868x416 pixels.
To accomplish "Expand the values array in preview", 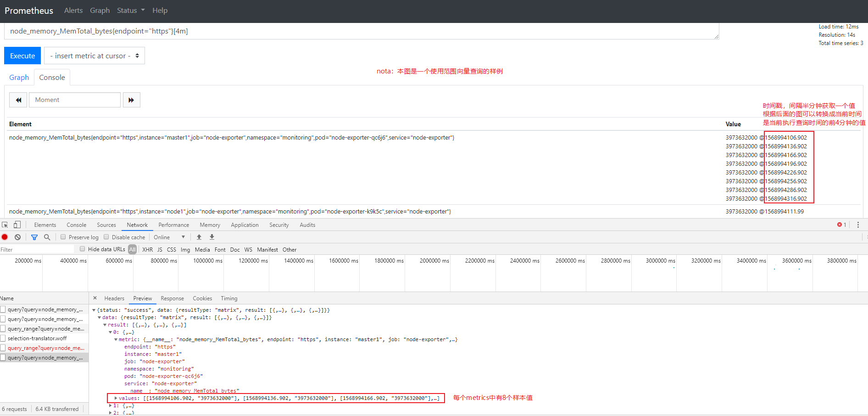I will [x=116, y=398].
